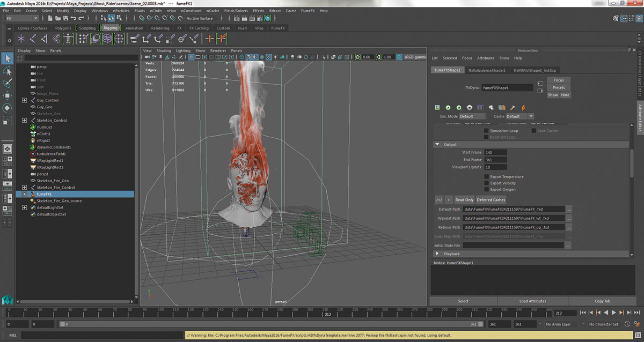
Task: Click the Hide button in Attribute Editor
Action: (x=565, y=95)
